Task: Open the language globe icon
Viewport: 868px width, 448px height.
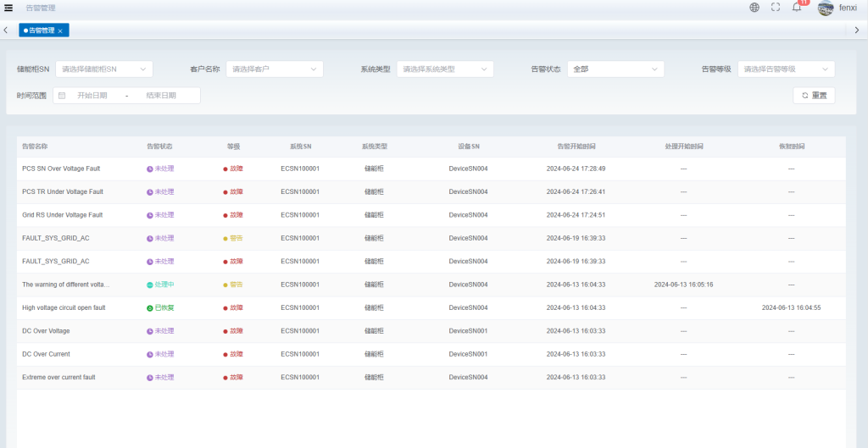Action: [754, 8]
